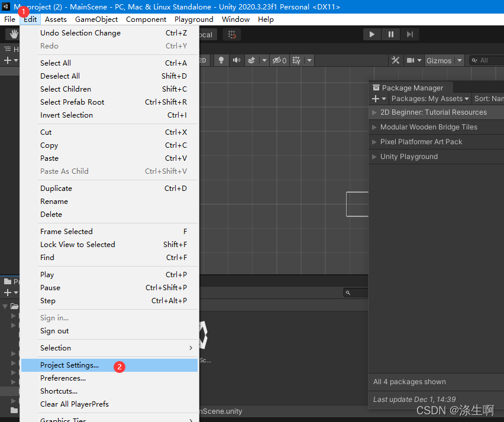This screenshot has height=422, width=504.
Task: Open Gizmos dropdown arrow
Action: [460, 60]
